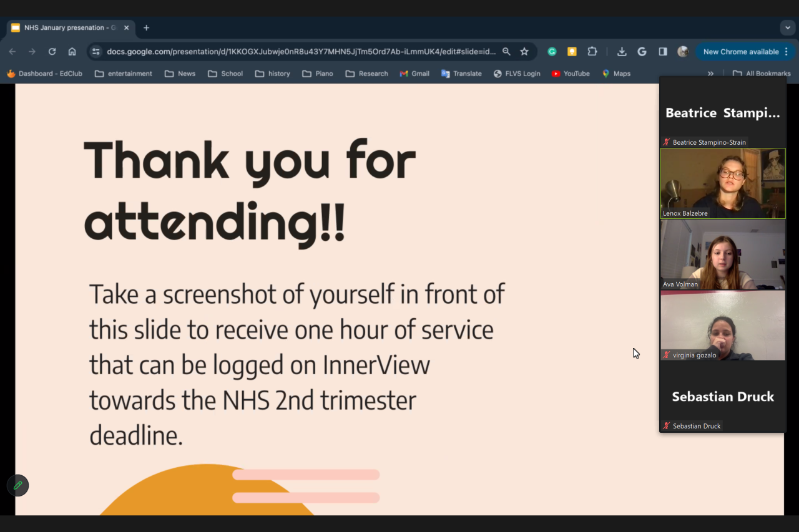Go to the Chrome home page
Viewport: 799px width, 532px height.
72,52
